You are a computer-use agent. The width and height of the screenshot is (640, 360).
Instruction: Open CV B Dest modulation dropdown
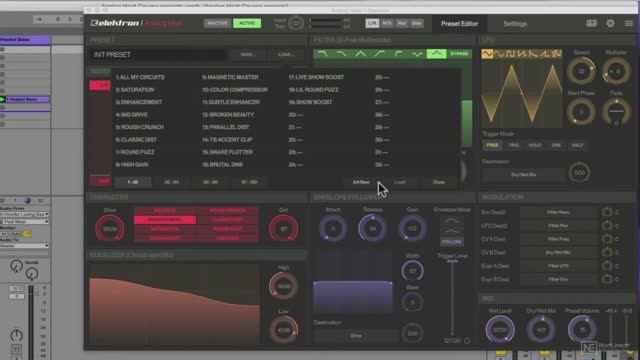(x=558, y=253)
